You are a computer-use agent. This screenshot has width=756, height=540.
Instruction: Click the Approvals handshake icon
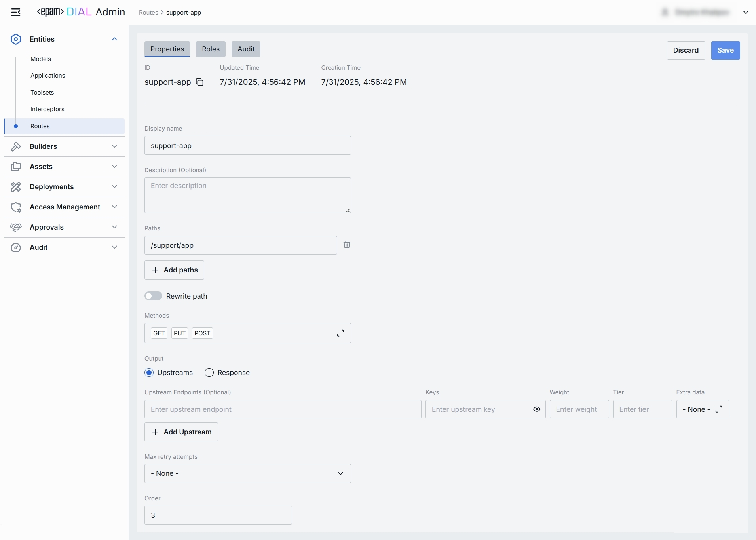point(16,227)
